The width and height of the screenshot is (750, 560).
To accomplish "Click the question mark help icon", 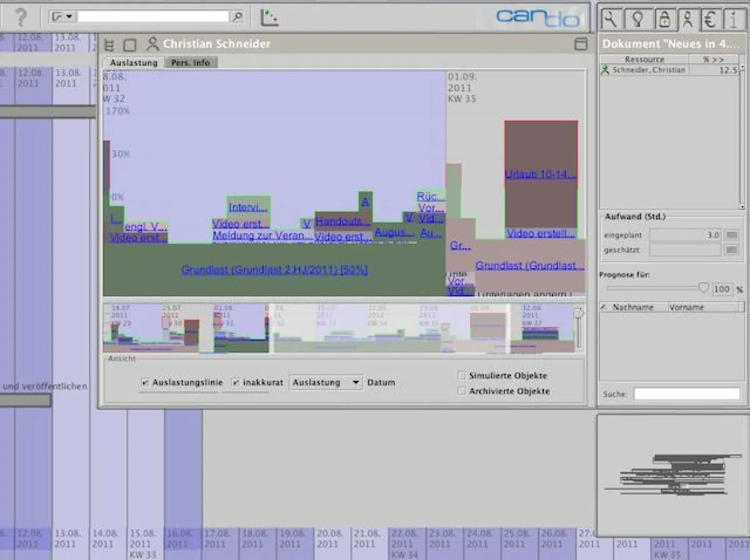I will [x=21, y=17].
